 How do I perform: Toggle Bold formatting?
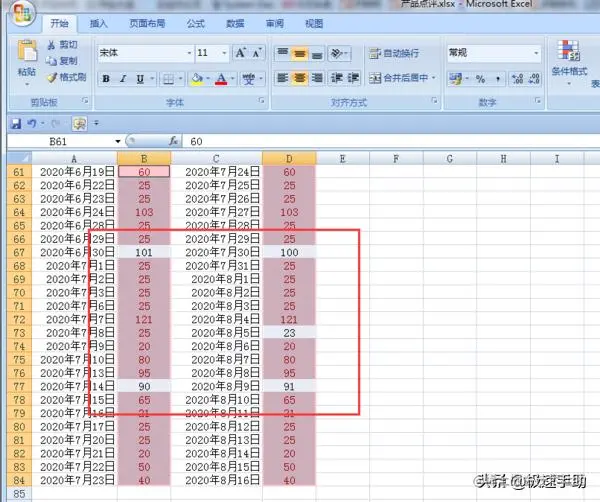[x=106, y=79]
